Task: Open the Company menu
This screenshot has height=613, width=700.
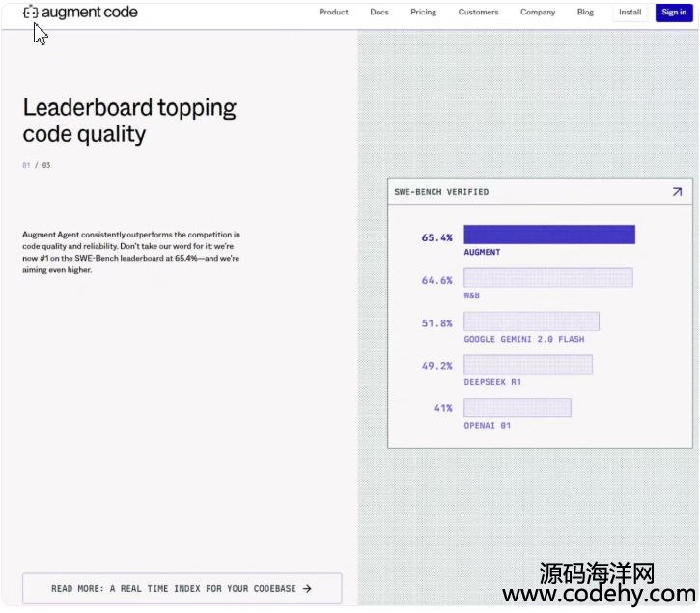Action: 538,12
